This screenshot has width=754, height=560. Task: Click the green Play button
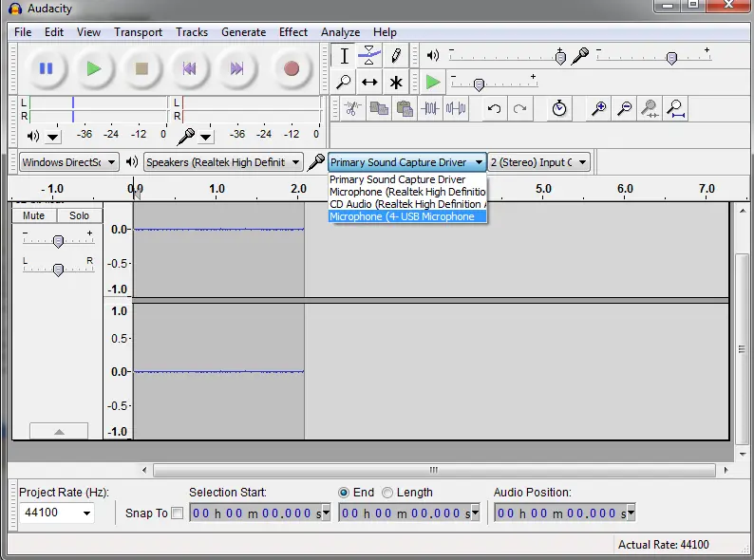click(94, 68)
